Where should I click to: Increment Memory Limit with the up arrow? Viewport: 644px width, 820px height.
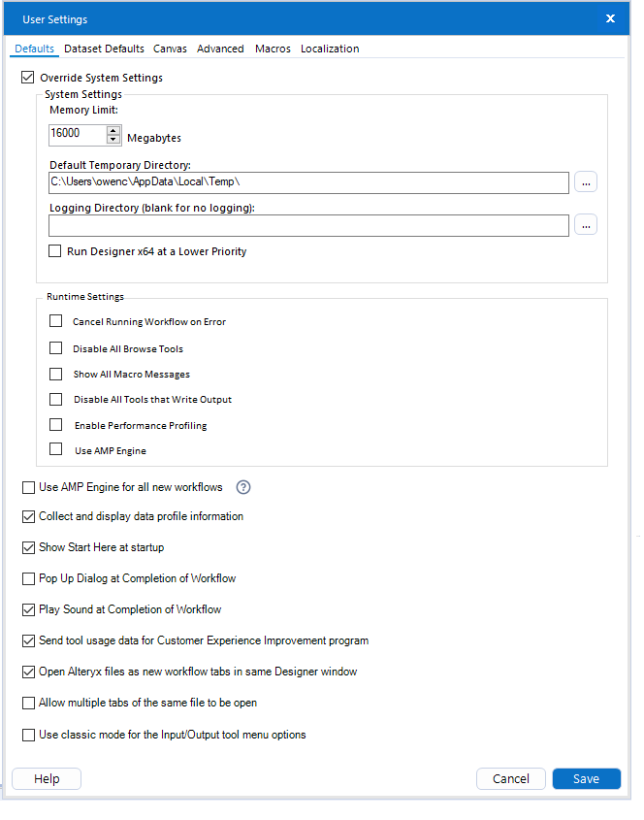pos(113,132)
